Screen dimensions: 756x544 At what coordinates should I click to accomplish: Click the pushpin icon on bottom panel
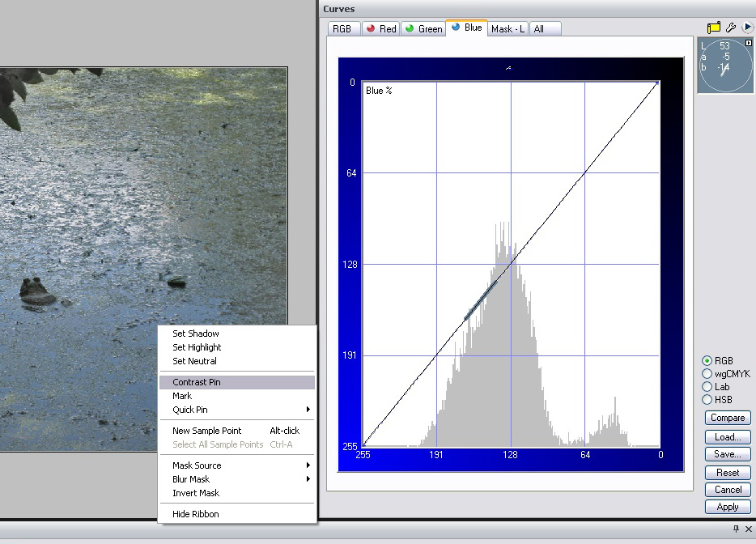pyautogui.click(x=736, y=529)
